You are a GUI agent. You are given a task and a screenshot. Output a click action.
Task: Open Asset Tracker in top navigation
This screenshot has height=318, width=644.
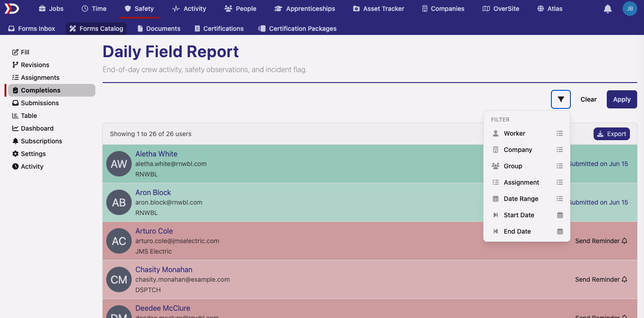[x=379, y=9]
